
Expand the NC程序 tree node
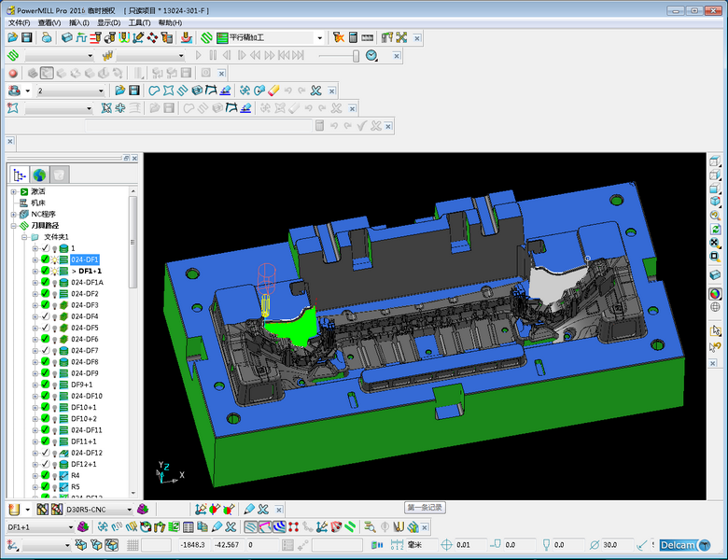point(14,214)
